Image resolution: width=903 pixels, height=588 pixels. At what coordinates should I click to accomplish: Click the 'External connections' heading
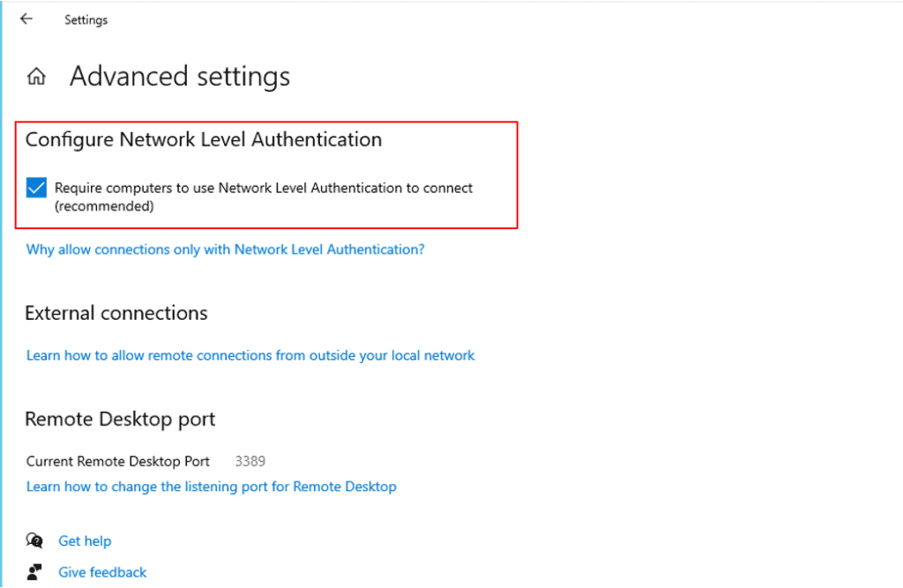click(x=116, y=313)
